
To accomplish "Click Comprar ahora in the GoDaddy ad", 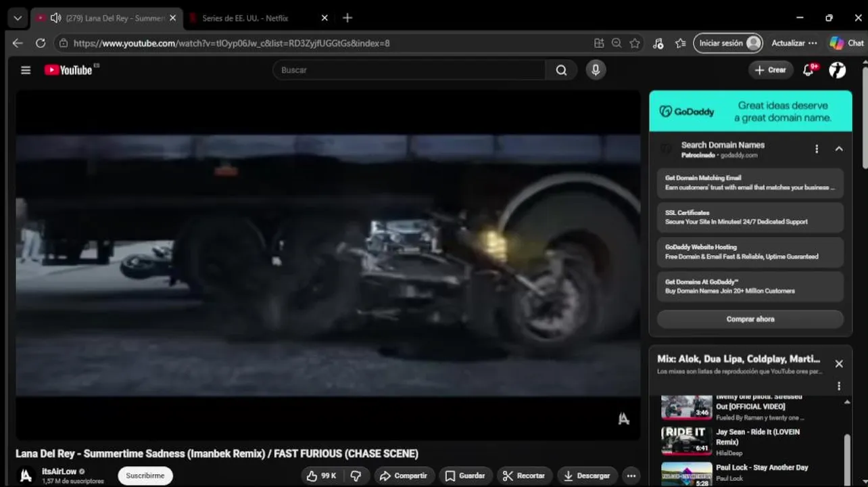I will [x=750, y=319].
